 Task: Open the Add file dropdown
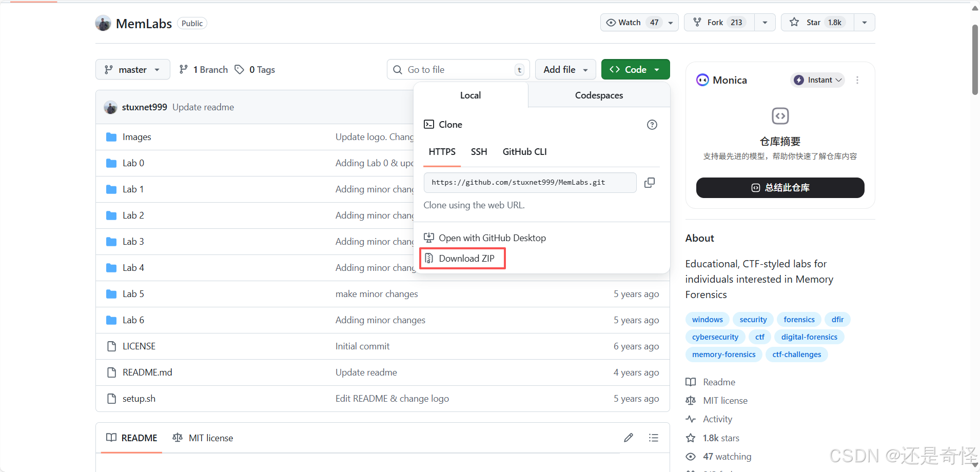click(x=565, y=69)
